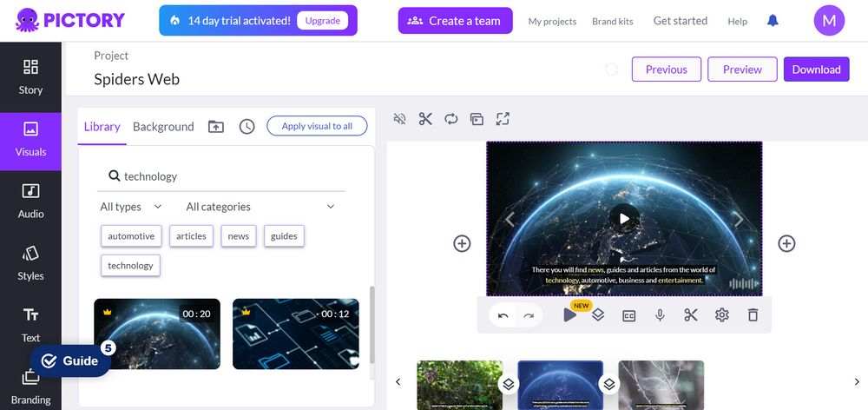Click the Upgrade button

click(x=323, y=21)
